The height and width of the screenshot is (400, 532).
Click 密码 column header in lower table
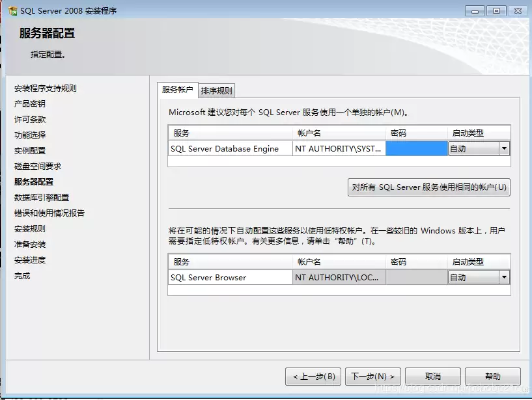point(417,261)
